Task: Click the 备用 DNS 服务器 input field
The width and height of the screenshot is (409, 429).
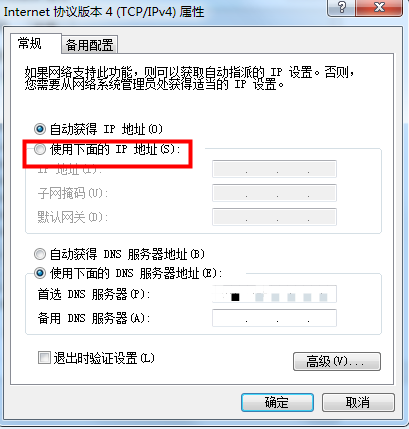Action: [274, 318]
